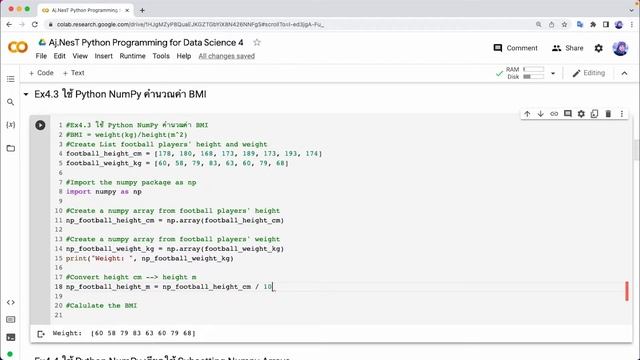Screen dimensions: 640x360
Task: Open the Editing mode dropdown
Action: pos(589,73)
